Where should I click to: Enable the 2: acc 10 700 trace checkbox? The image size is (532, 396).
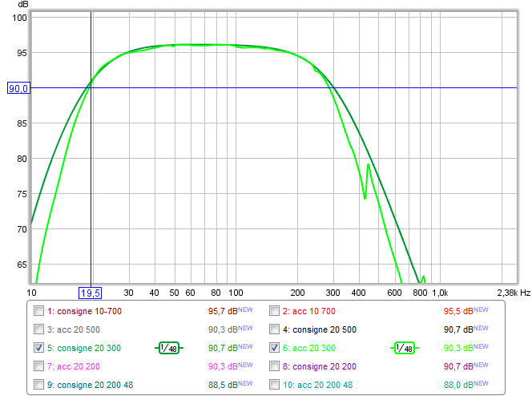coord(275,311)
